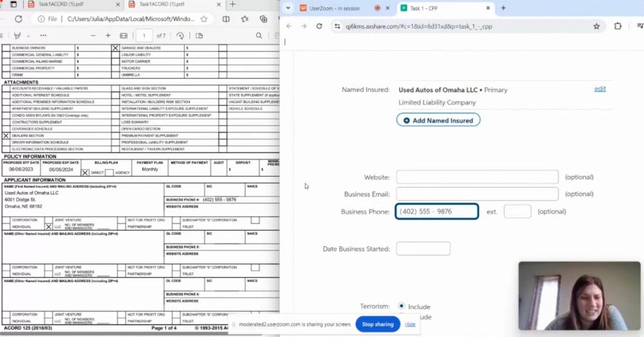Select the Terrorism Include radio button
The width and height of the screenshot is (644, 337).
(x=402, y=306)
